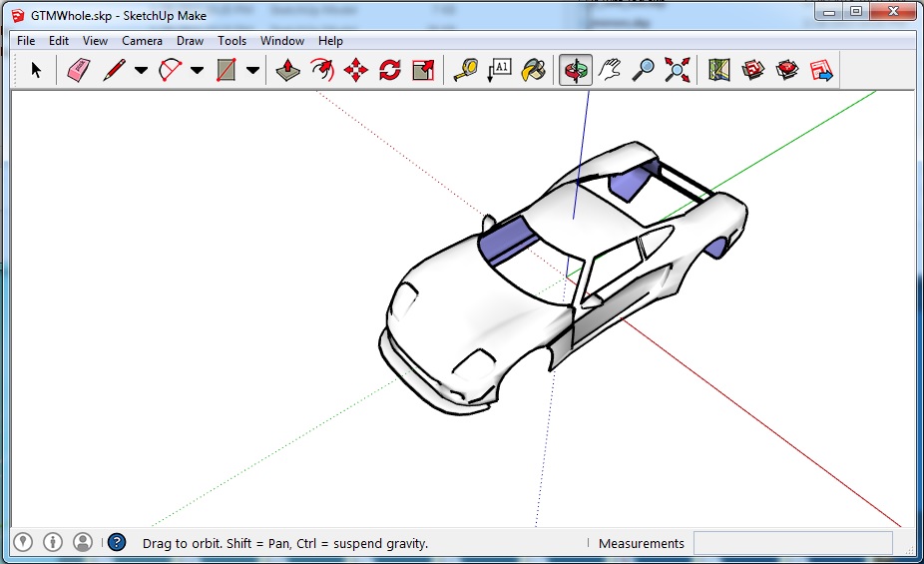The width and height of the screenshot is (924, 564).
Task: Activate the Tape Measure tool
Action: click(x=465, y=70)
